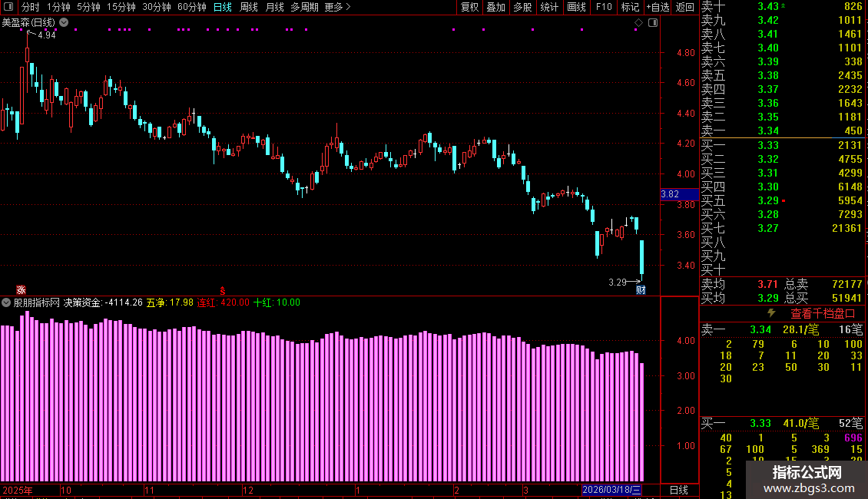Select the 日线 daily tab
The image size is (868, 499).
point(223,7)
